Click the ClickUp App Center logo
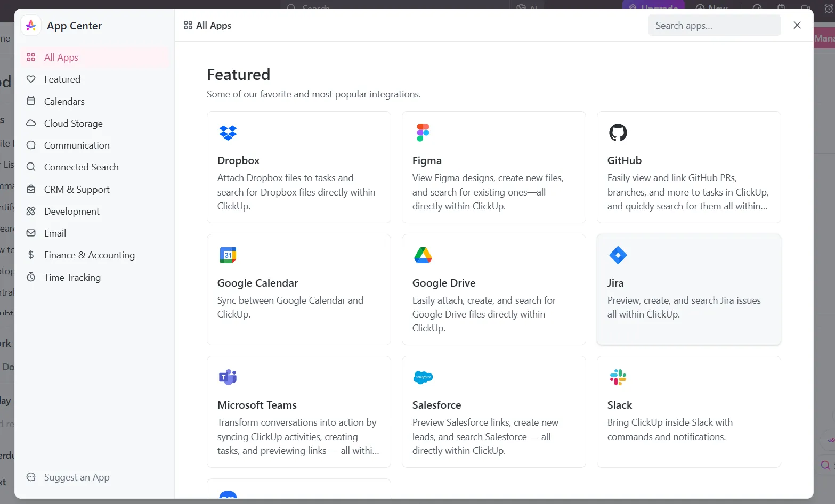835x504 pixels. [x=31, y=25]
